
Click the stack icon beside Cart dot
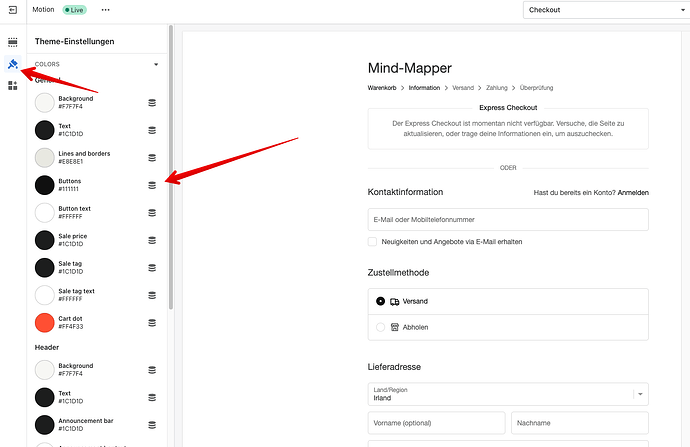[x=152, y=322]
